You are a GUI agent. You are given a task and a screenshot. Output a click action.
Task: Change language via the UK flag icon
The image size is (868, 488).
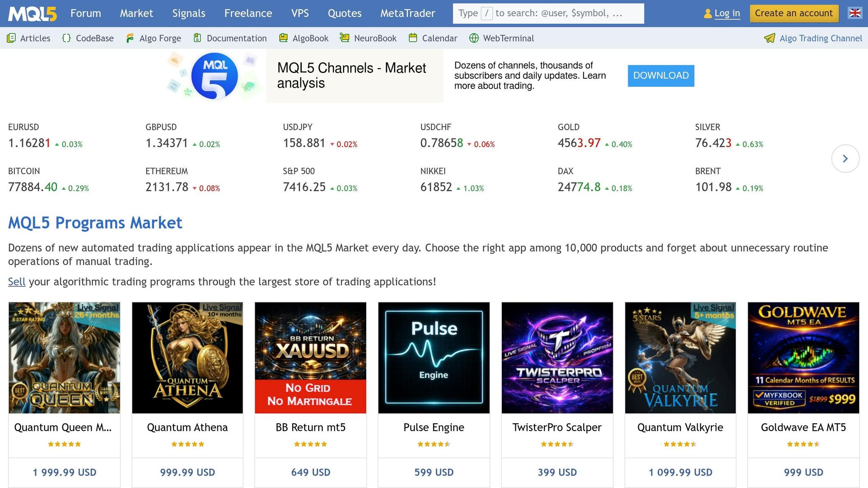click(x=855, y=13)
